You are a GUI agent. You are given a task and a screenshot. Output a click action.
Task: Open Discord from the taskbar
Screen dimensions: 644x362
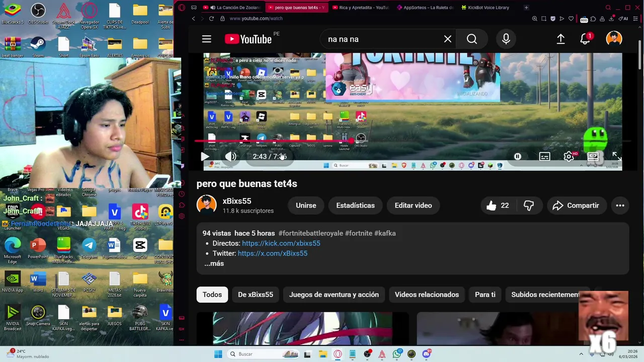426,354
